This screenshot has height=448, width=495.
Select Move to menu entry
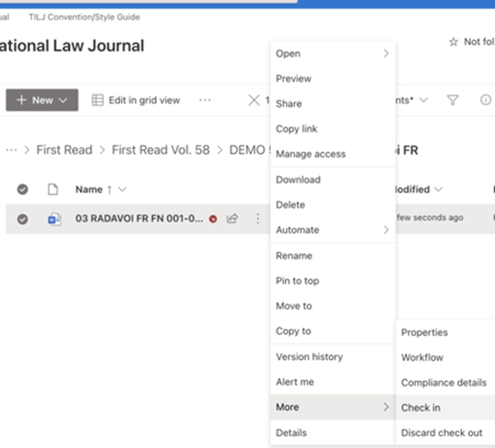(333, 306)
